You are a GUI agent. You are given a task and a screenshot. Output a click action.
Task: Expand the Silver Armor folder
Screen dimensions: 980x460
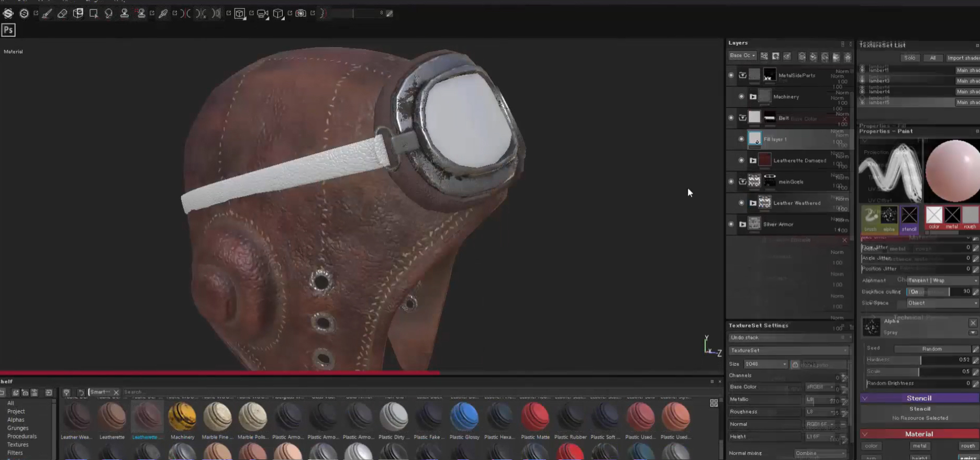coord(742,225)
